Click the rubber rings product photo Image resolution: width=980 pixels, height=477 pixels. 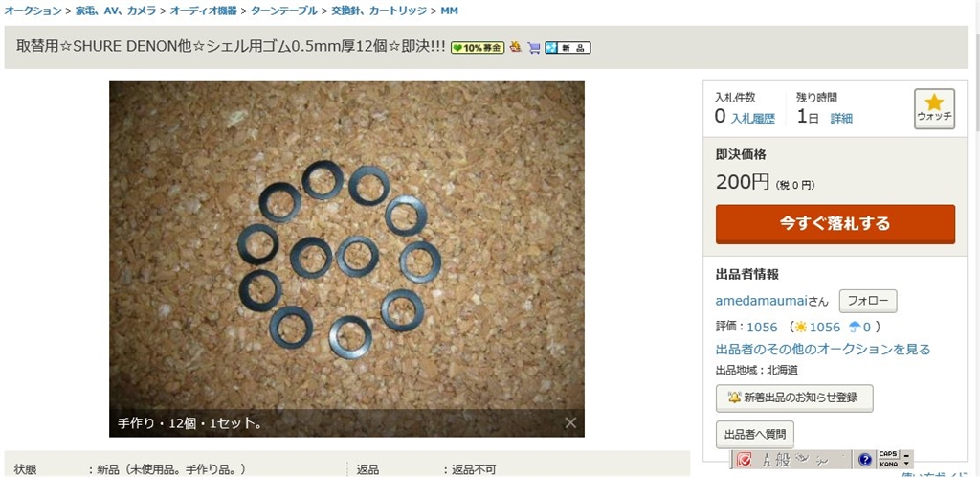click(x=346, y=259)
